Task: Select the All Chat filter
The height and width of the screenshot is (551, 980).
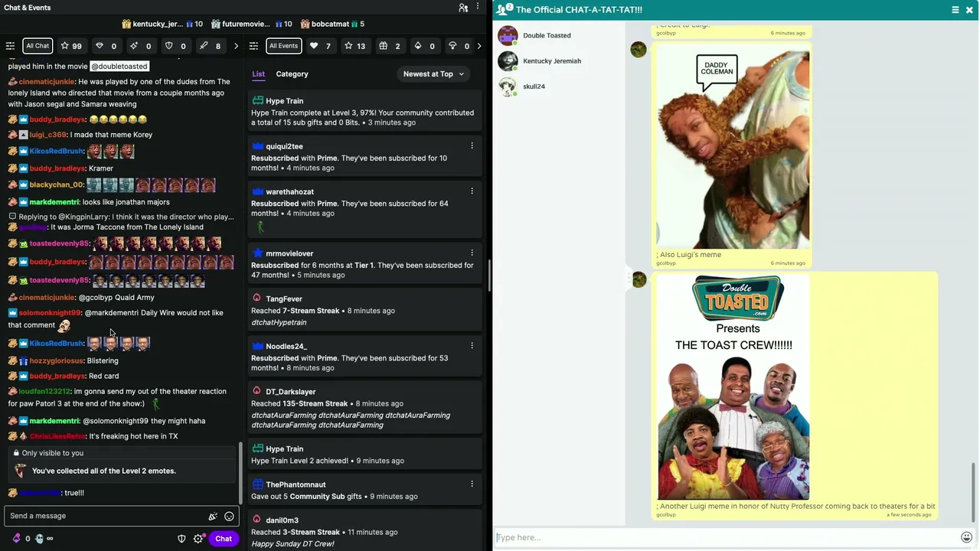Action: tap(38, 46)
